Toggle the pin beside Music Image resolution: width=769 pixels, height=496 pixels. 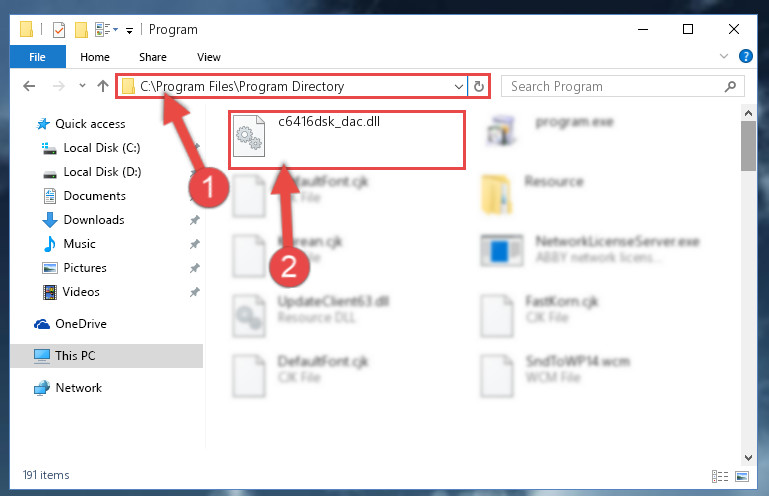195,244
